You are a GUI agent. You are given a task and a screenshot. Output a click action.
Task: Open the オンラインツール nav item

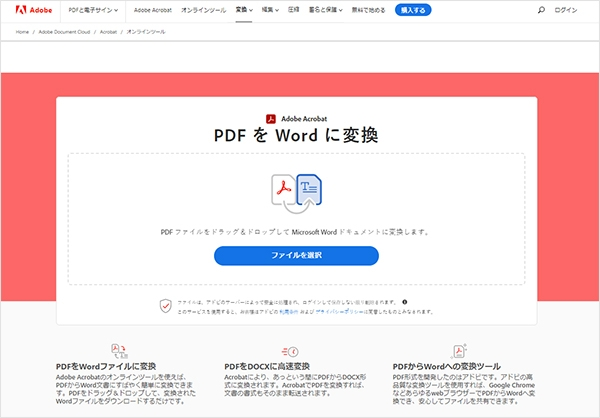point(204,10)
